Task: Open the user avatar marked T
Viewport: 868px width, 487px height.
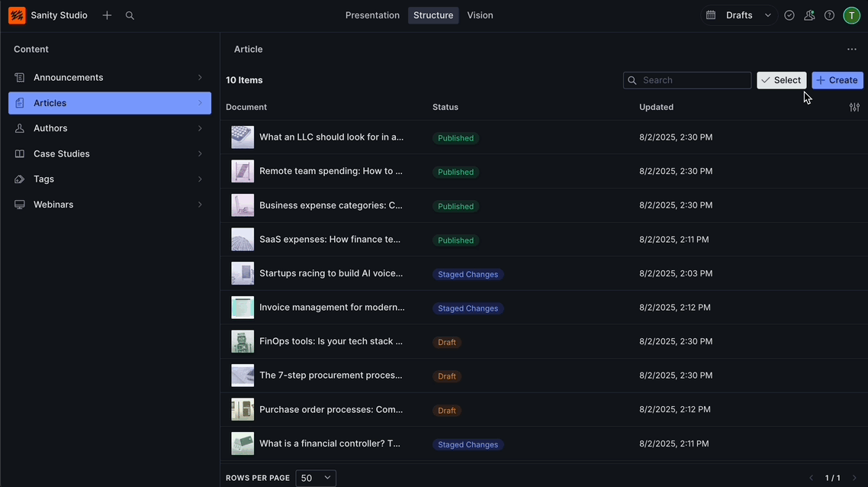Action: pos(851,15)
